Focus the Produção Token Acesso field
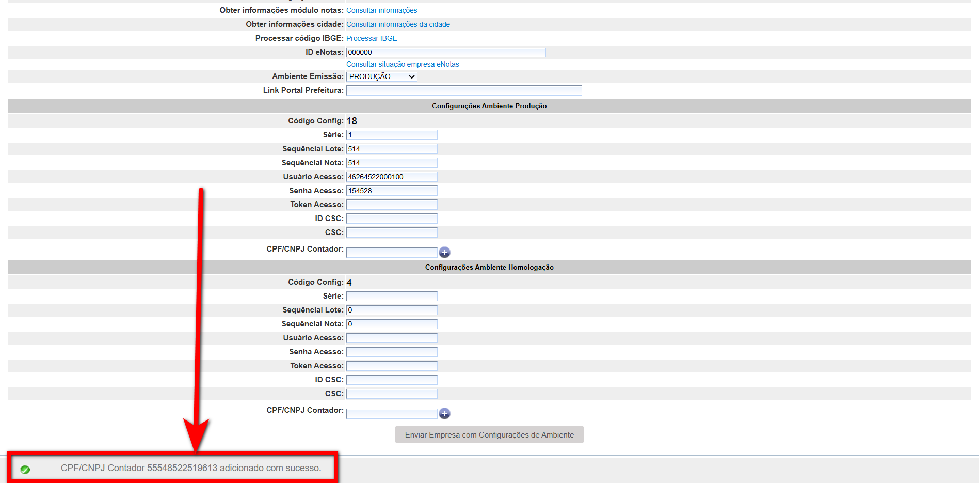 pos(392,205)
